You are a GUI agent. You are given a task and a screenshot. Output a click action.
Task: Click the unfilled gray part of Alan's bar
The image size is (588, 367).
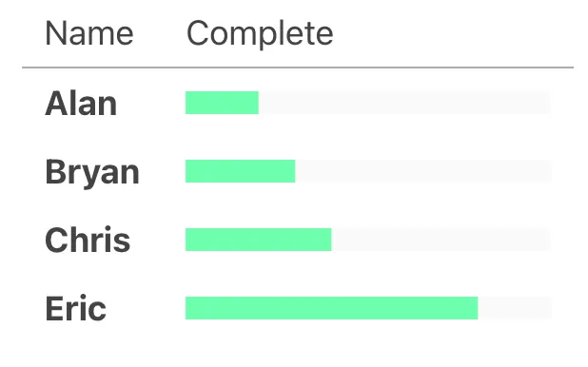(404, 103)
